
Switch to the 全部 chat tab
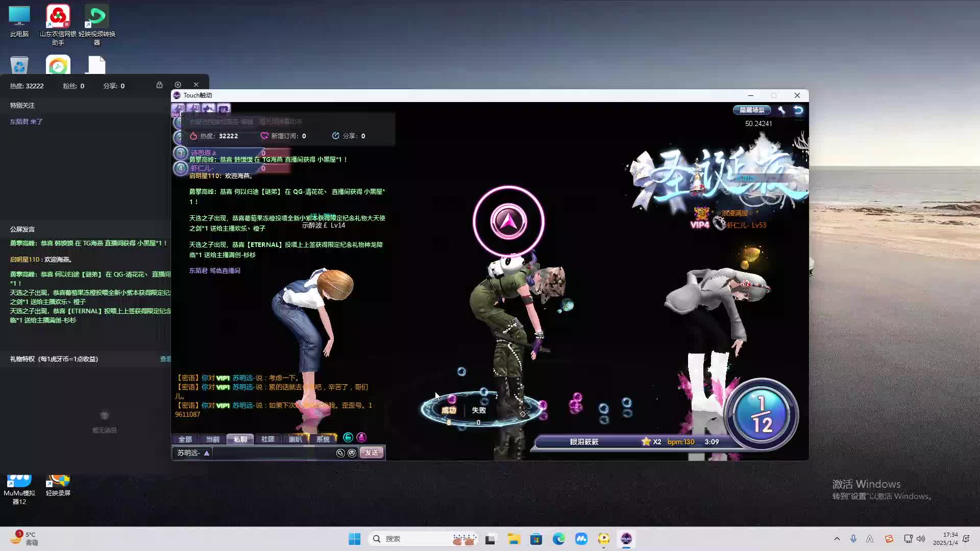tap(185, 439)
